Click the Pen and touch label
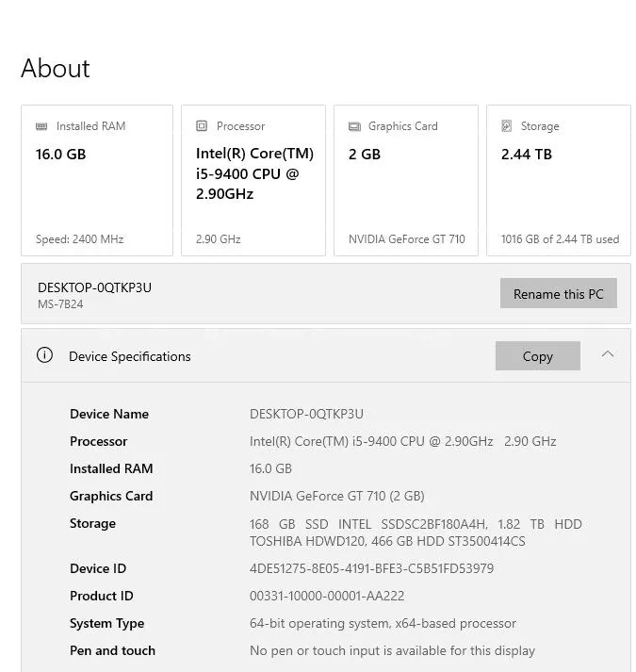The image size is (636, 672). pyautogui.click(x=113, y=650)
